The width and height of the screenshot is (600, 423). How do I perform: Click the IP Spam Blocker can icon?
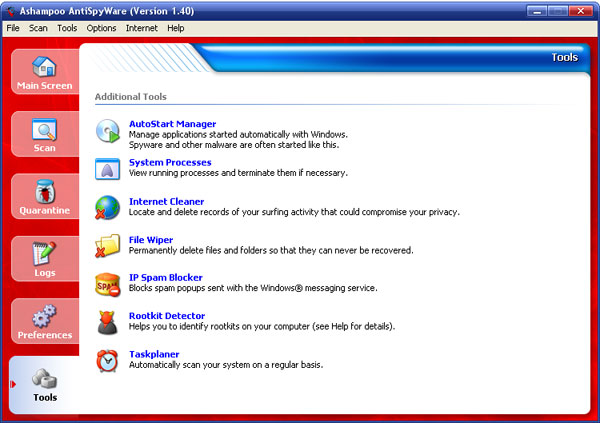(x=108, y=284)
